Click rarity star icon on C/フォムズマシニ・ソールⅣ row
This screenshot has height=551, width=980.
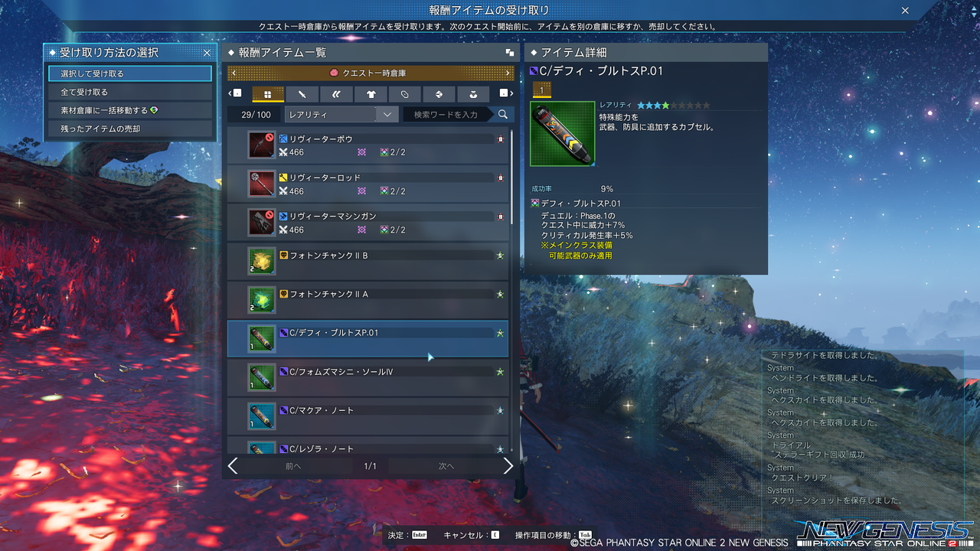pyautogui.click(x=500, y=372)
